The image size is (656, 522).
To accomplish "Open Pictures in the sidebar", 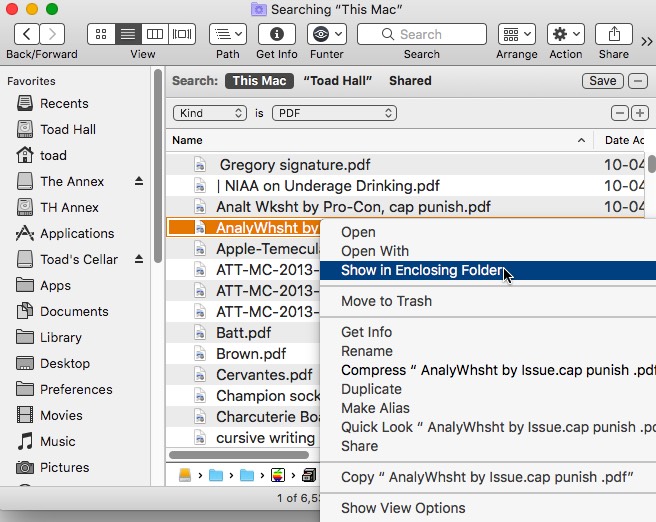I will [64, 467].
